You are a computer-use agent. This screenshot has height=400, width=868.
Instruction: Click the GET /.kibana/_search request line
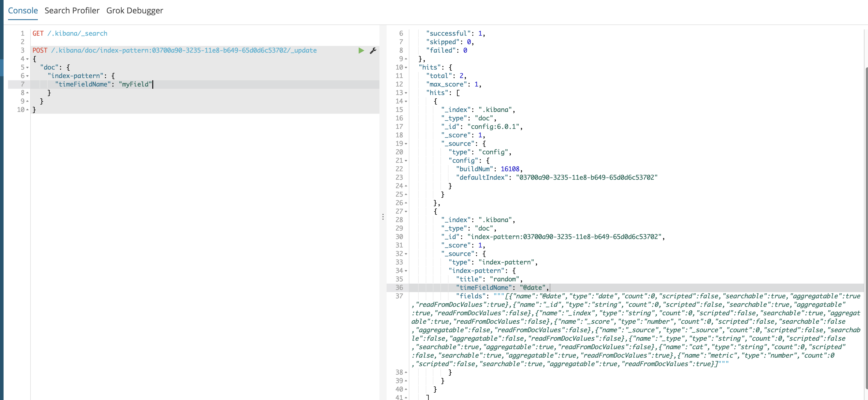[x=70, y=33]
